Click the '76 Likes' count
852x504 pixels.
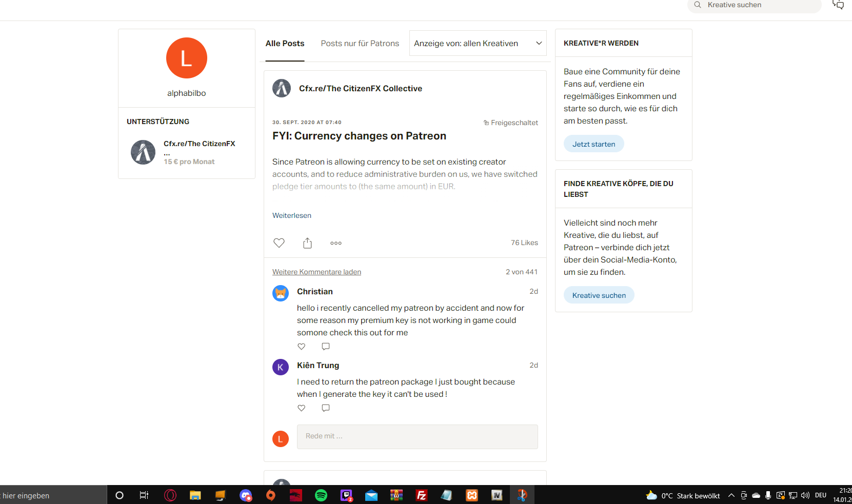524,243
